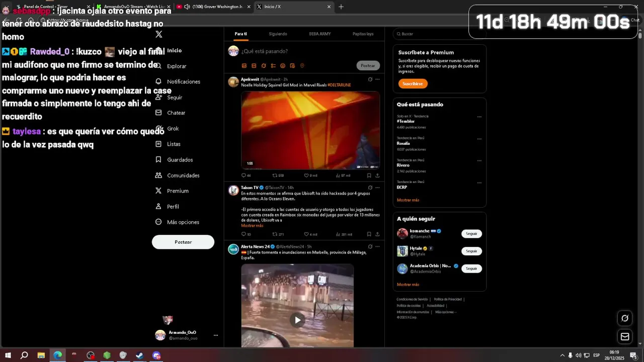644x362 pixels.
Task: Share the Apekweit post
Action: [x=377, y=175]
